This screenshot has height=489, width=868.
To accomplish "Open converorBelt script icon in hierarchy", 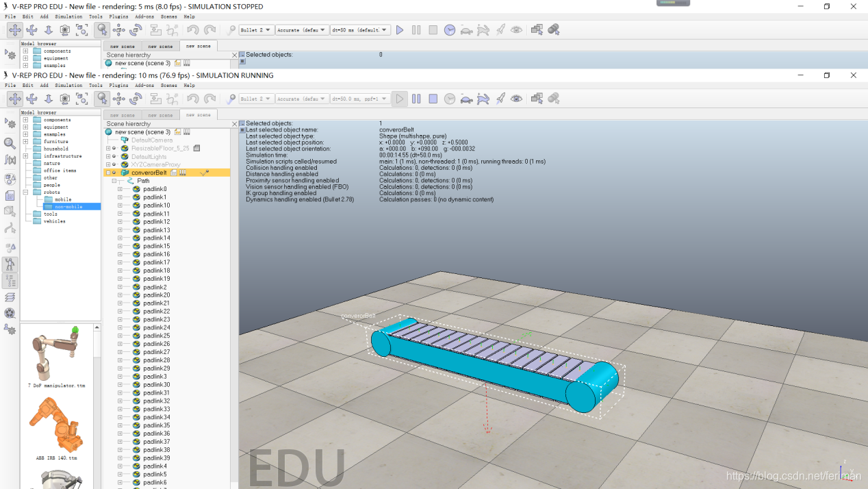I will [x=175, y=173].
